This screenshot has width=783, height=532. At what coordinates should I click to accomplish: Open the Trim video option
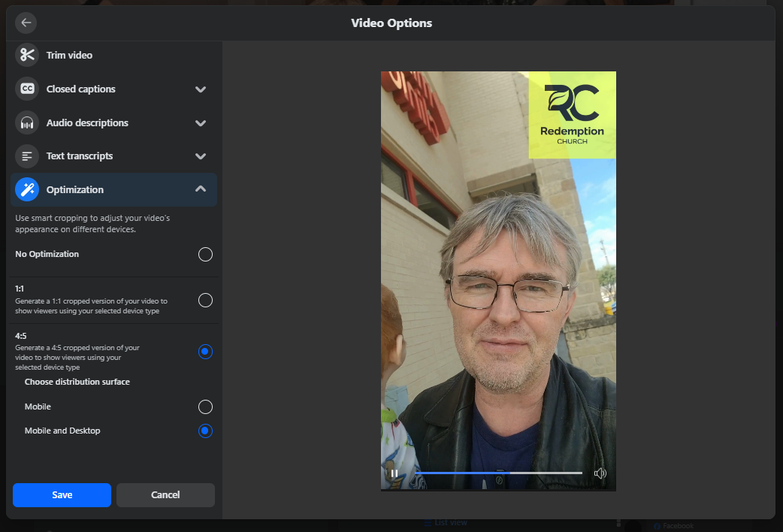point(69,56)
